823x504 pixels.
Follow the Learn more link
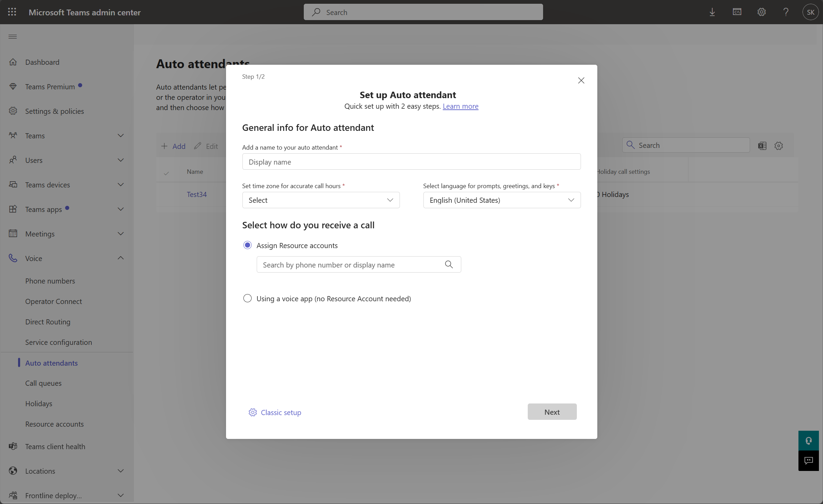(460, 106)
